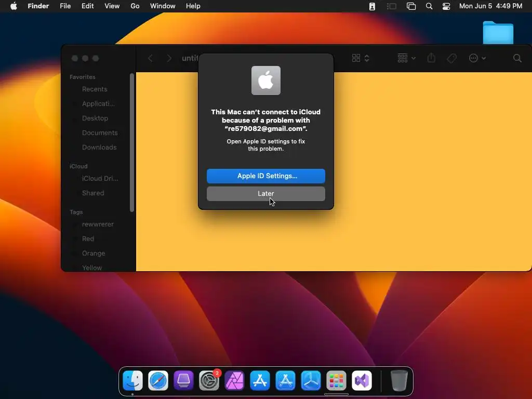This screenshot has width=532, height=399.
Task: Open Launchpad from the Dock
Action: pos(336,380)
